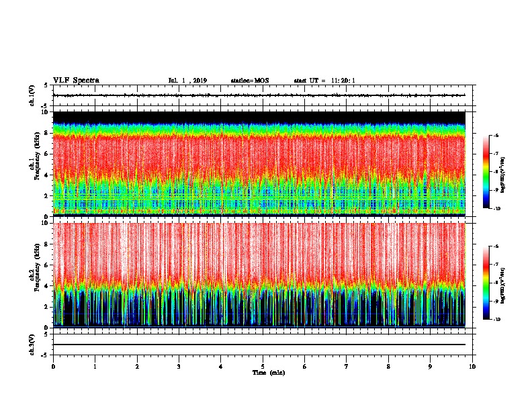Viewport: 532px width, 411px height.
Task: Click the "10" tick on ch.2 frequency axis
Action: click(x=46, y=223)
